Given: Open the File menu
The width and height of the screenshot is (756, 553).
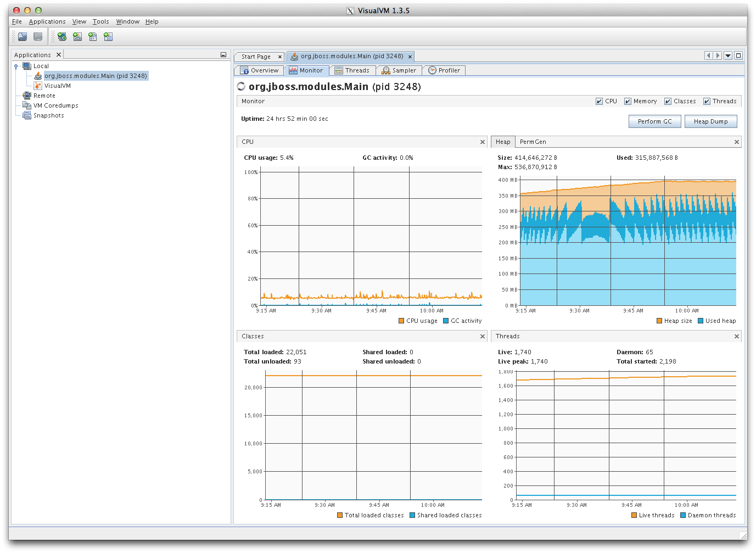Looking at the screenshot, I should tap(17, 22).
